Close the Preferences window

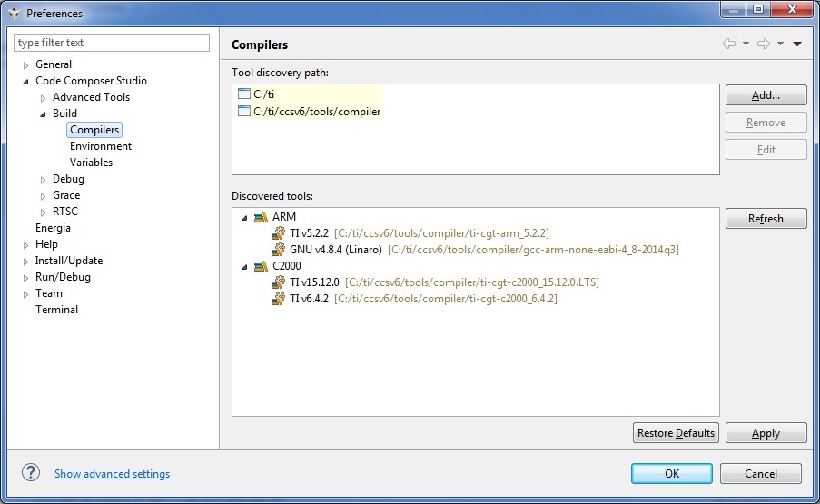pos(792,9)
